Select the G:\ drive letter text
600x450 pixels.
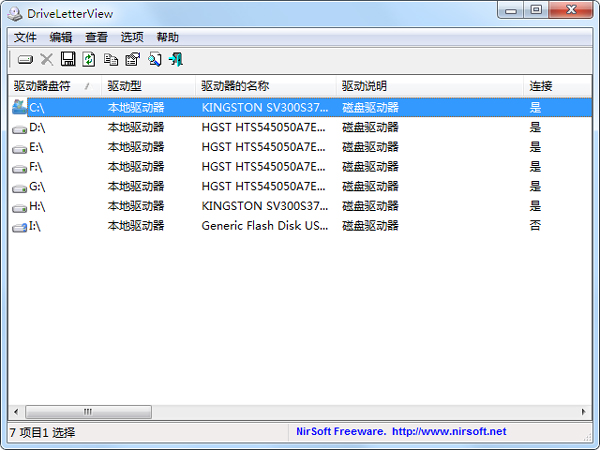[x=37, y=186]
